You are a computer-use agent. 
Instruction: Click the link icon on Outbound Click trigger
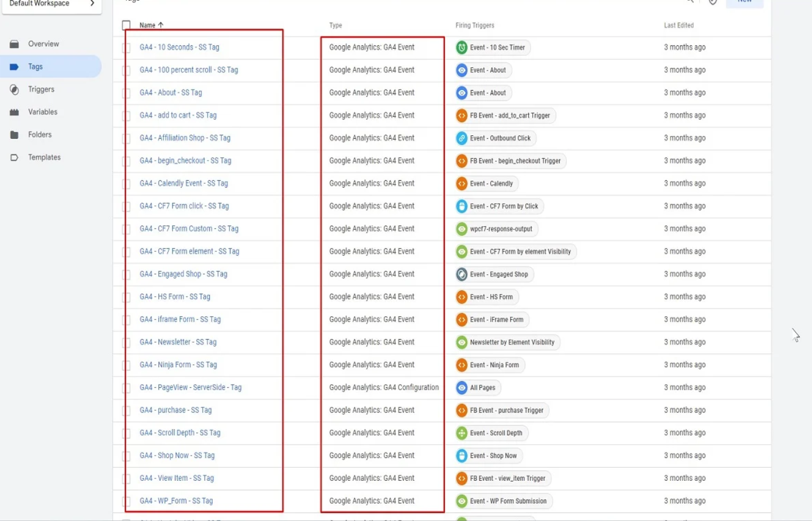tap(462, 138)
